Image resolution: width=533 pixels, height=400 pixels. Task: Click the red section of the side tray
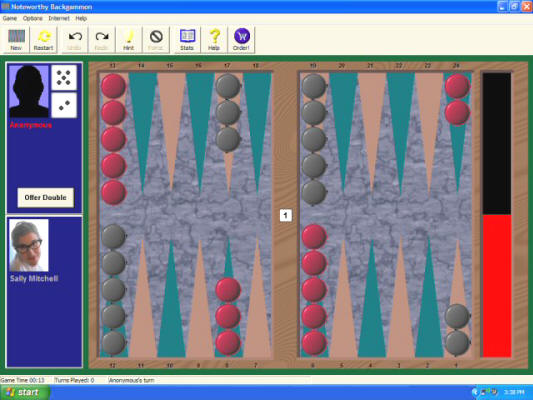click(497, 286)
